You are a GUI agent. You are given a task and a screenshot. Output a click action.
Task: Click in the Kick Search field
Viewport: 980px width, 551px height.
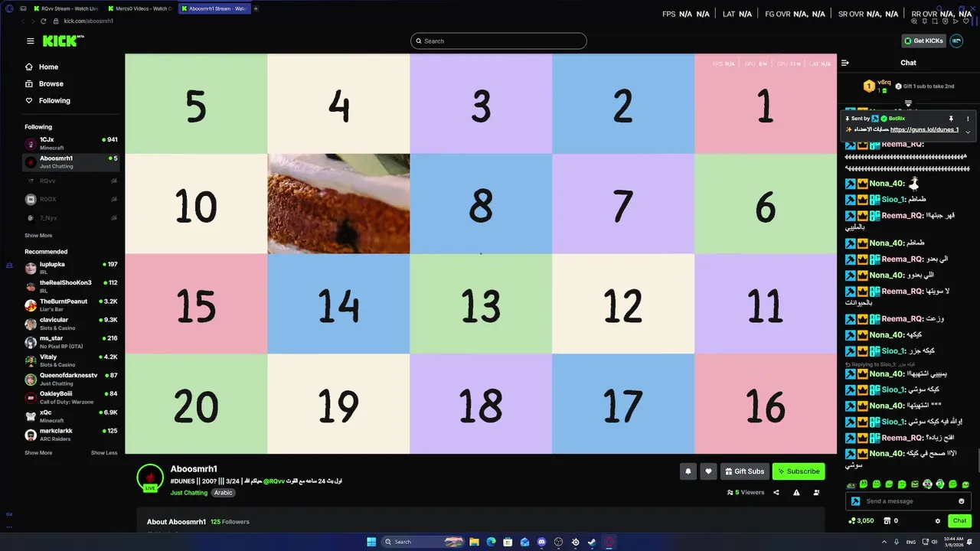coord(498,41)
